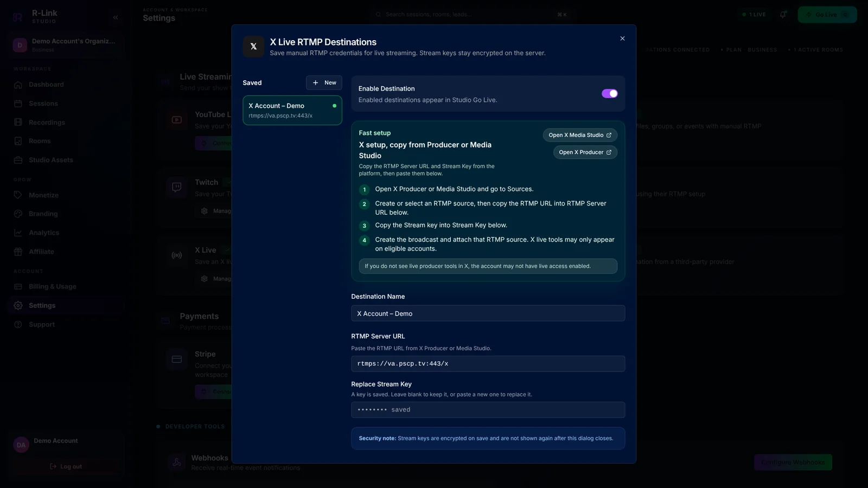868x488 pixels.
Task: Toggle the Enable Destination switch
Action: click(x=609, y=93)
